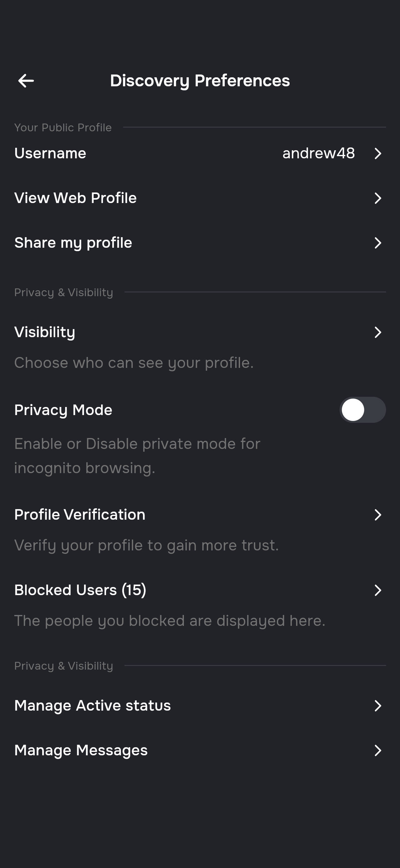Tap the chevron beside username andrew48
Screen dimensions: 400x868
(378, 154)
